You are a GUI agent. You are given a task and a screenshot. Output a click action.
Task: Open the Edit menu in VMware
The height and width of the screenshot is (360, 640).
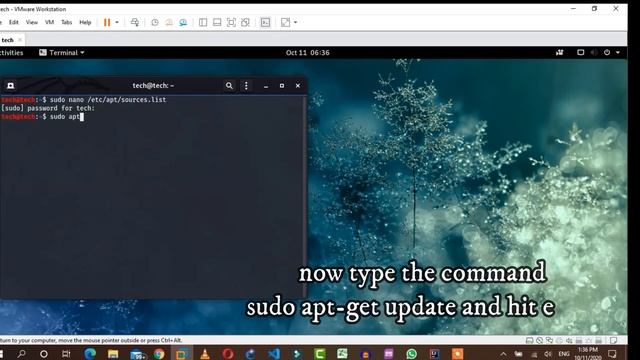pyautogui.click(x=14, y=22)
